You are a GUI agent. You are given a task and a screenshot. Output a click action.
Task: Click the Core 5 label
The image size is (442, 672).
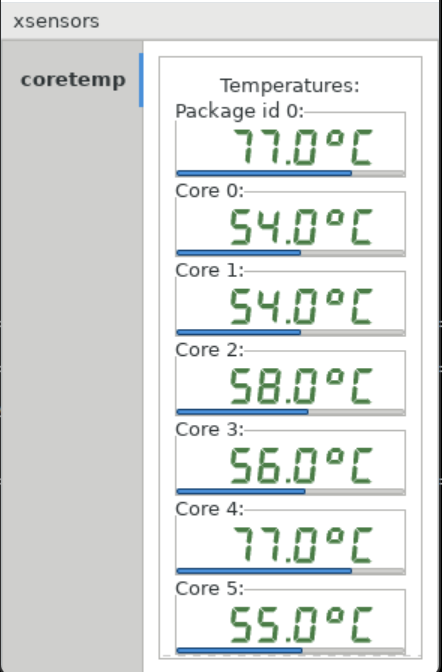(210, 588)
